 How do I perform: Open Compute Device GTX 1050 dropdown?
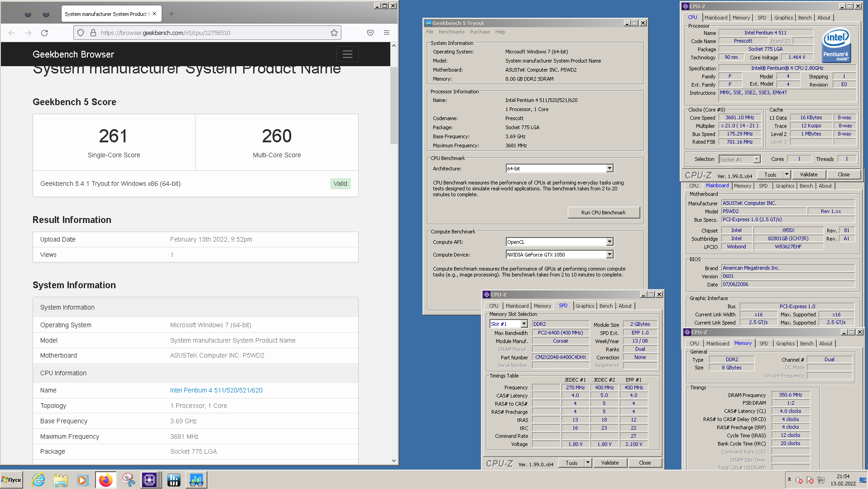click(x=609, y=255)
